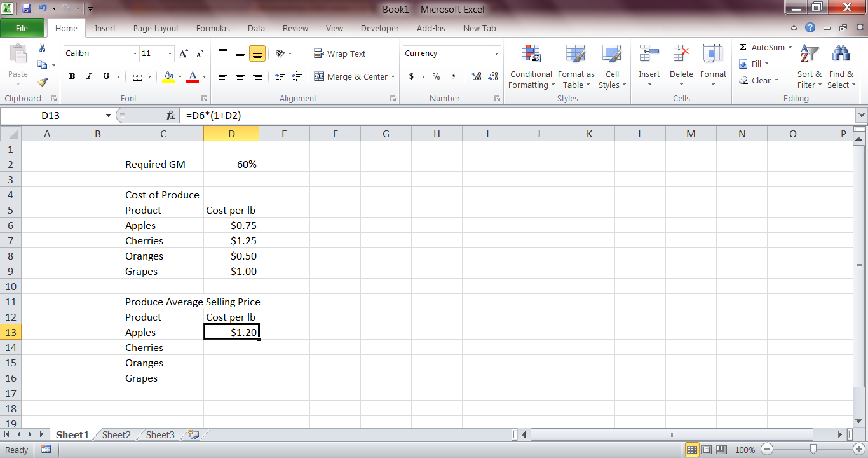
Task: Open the Currency number format dropdown
Action: (x=496, y=53)
